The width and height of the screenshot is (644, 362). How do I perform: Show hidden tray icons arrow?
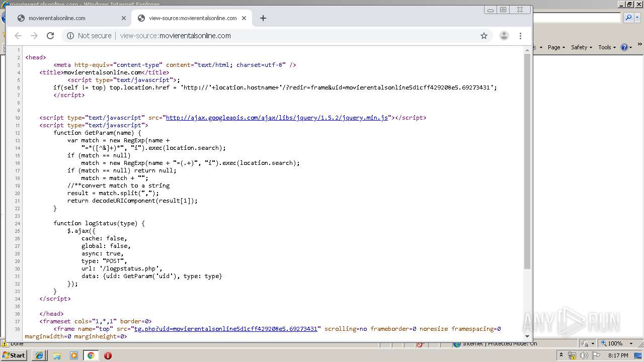[561, 355]
